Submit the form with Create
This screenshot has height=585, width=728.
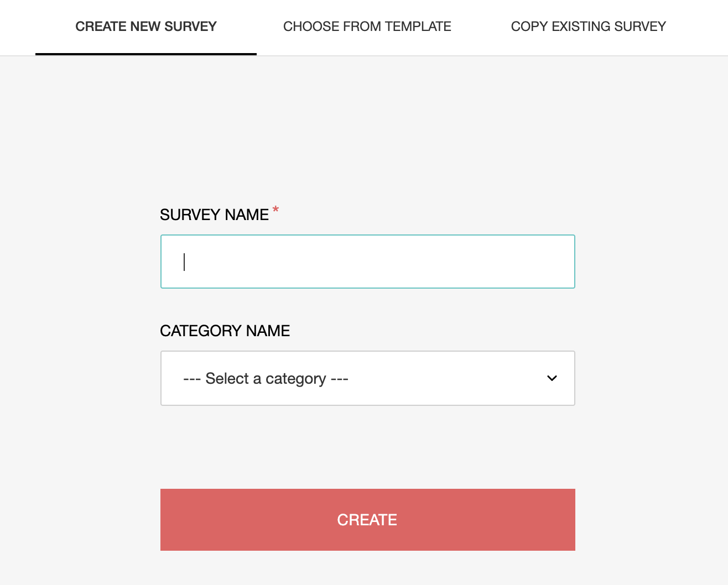click(367, 520)
